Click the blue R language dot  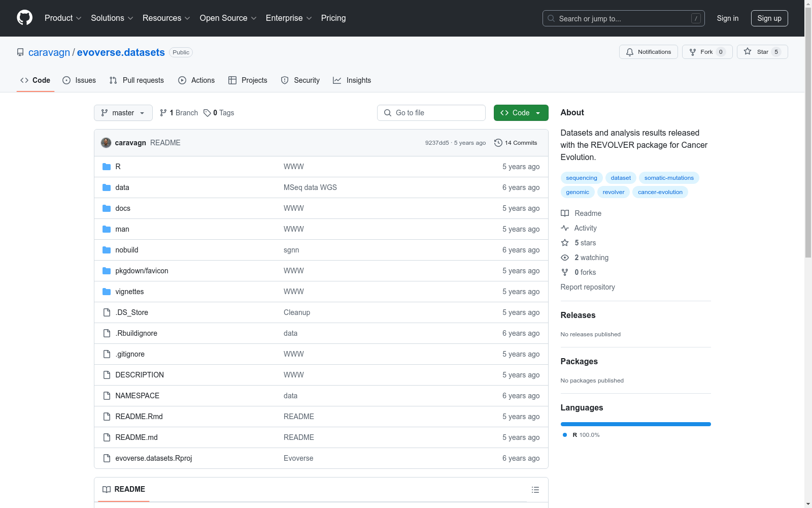565,435
